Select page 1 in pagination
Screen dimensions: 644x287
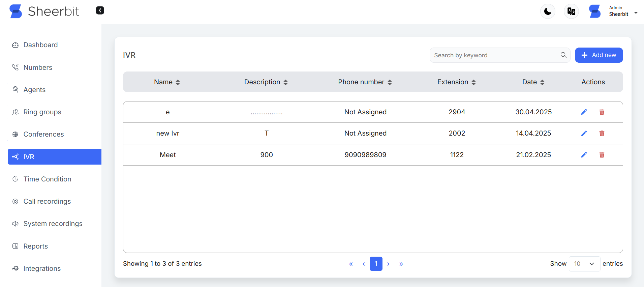point(376,264)
